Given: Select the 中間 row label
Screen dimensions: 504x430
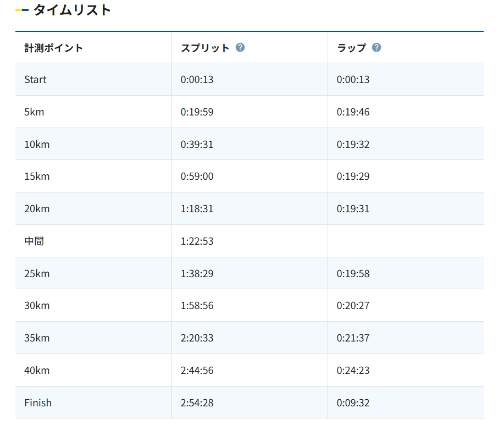Looking at the screenshot, I should coord(34,241).
